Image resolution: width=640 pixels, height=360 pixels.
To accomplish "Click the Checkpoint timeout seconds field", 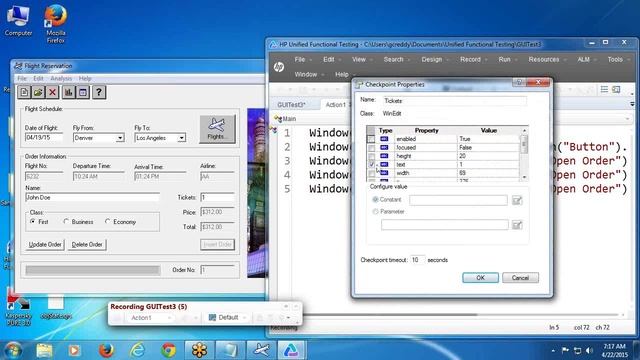I will (417, 260).
